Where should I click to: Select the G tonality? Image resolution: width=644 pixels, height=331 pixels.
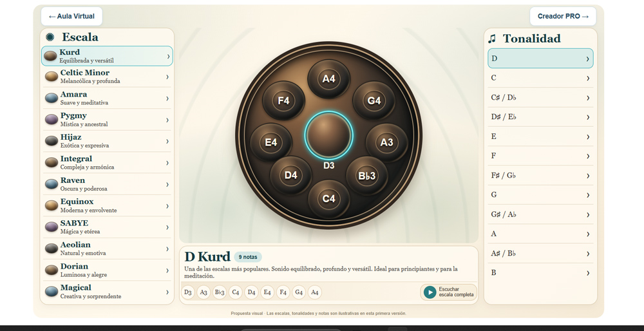(x=540, y=194)
